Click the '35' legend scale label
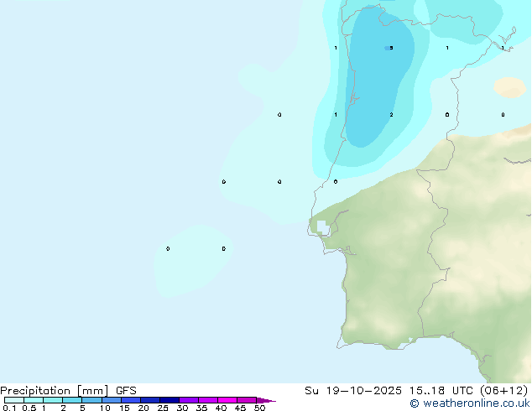This screenshot has width=532, height=411. (x=201, y=408)
